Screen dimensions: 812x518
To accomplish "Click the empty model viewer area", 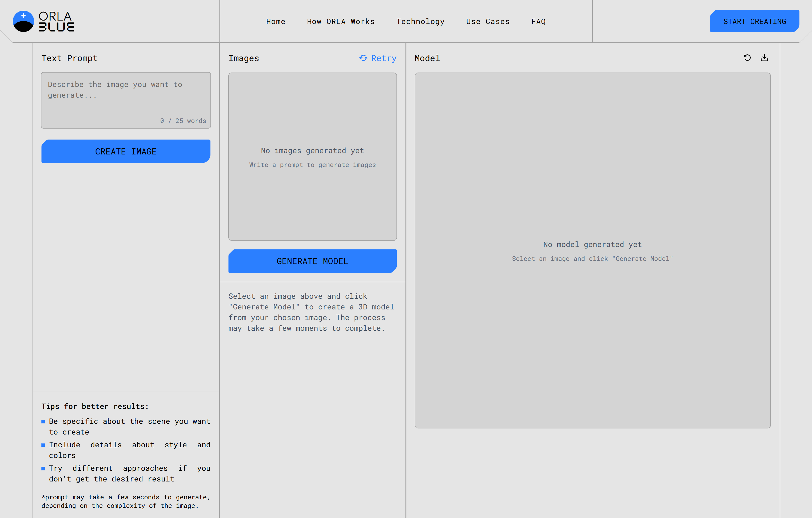I will (592, 250).
